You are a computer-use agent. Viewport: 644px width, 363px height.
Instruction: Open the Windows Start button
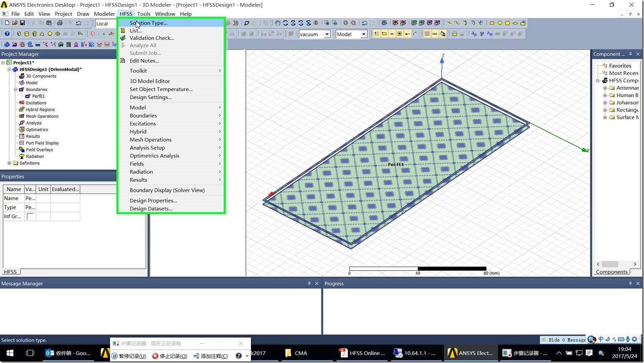click(x=10, y=353)
